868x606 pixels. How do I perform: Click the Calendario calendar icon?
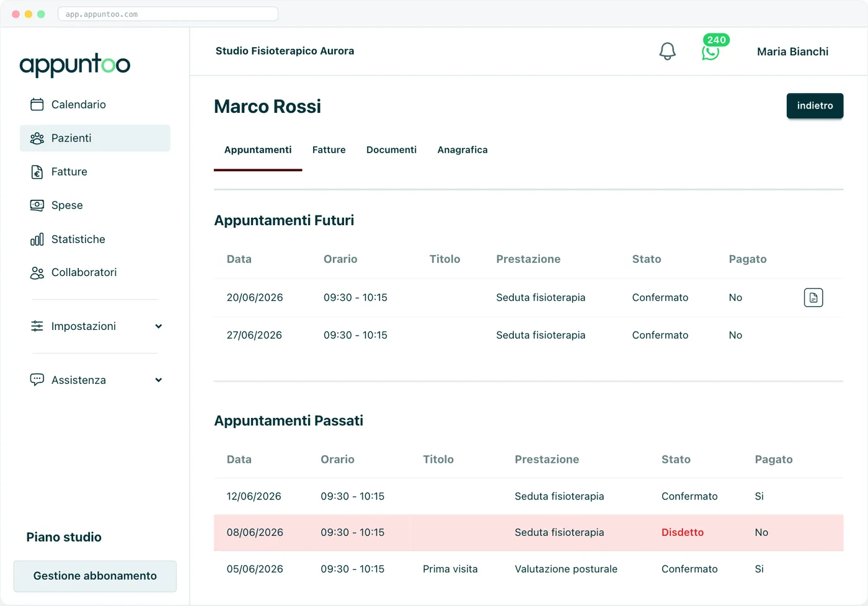(x=37, y=104)
